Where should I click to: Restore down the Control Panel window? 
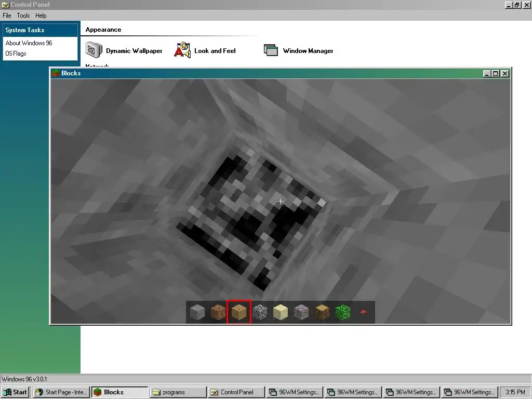pyautogui.click(x=517, y=5)
